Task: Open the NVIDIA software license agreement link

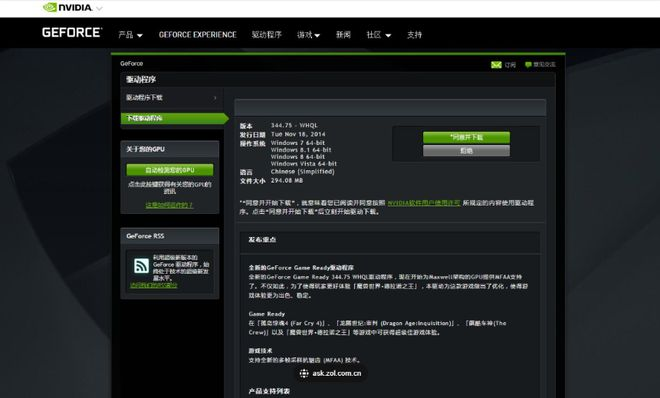Action: [x=424, y=203]
